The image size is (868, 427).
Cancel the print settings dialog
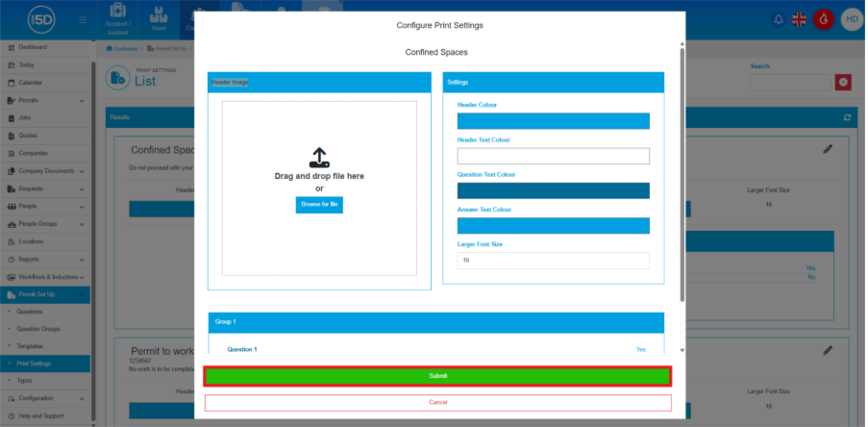click(438, 403)
